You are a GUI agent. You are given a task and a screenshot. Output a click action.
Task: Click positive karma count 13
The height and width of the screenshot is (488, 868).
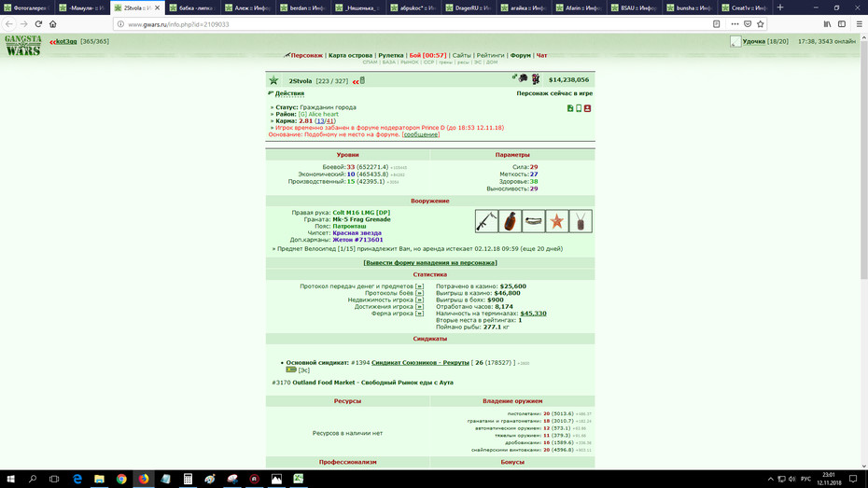click(x=320, y=121)
